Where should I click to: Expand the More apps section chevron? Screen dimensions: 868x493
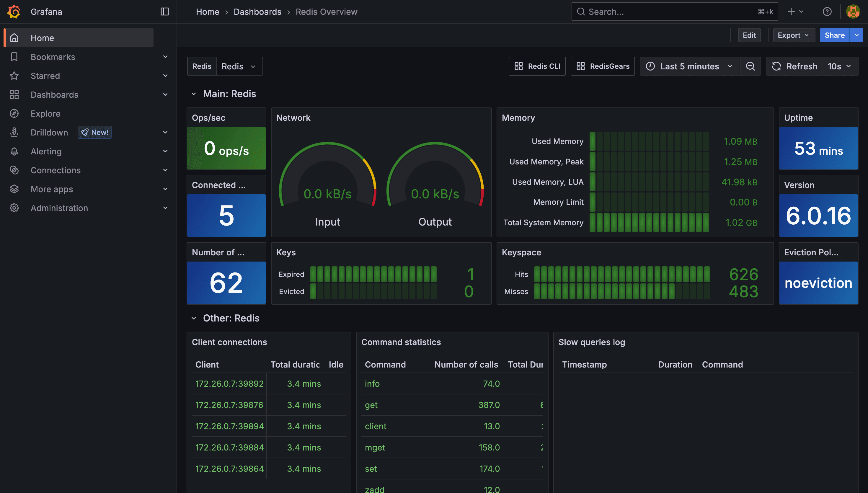[166, 189]
